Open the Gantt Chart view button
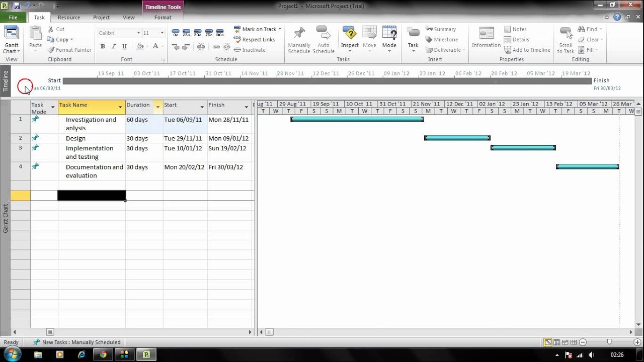The height and width of the screenshot is (362, 644). click(12, 39)
